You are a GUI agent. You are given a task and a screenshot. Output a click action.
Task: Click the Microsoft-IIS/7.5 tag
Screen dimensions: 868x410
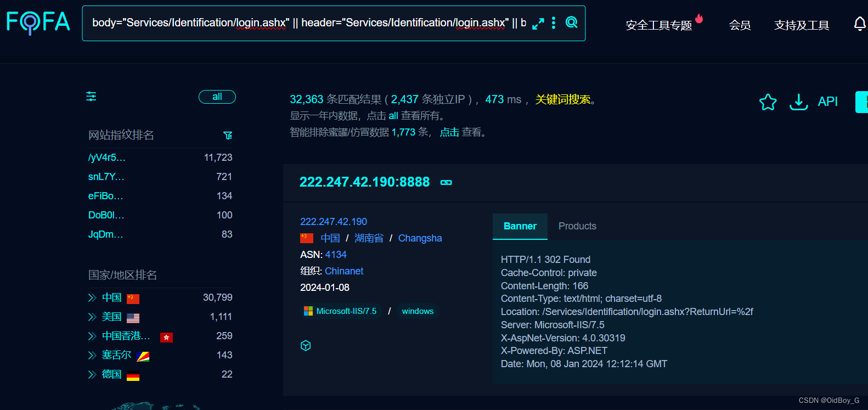pyautogui.click(x=341, y=311)
